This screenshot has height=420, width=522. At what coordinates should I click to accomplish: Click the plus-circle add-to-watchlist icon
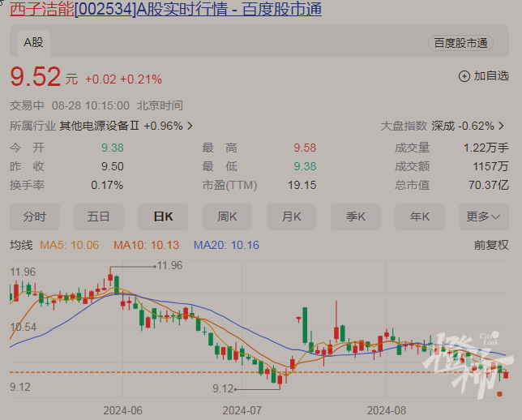point(464,76)
